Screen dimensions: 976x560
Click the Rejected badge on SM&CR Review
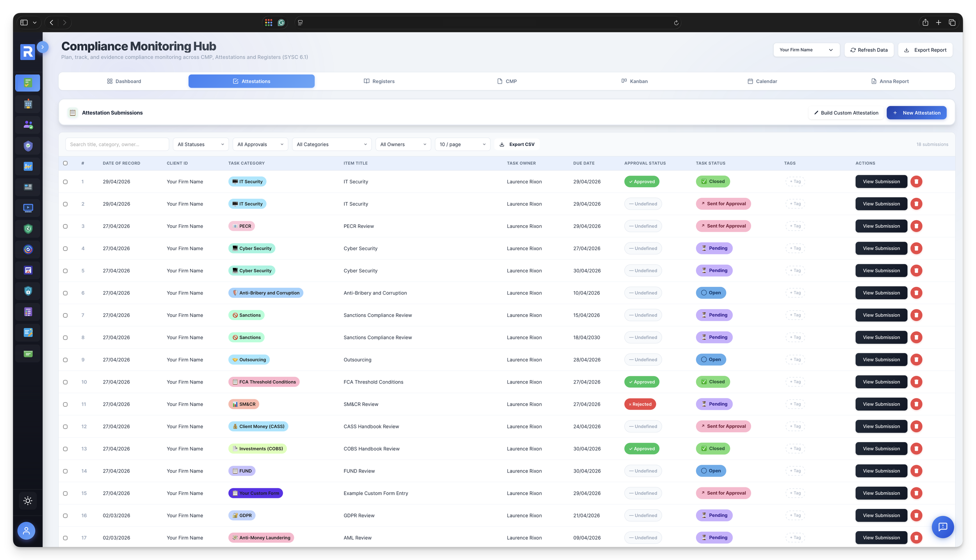click(x=640, y=404)
